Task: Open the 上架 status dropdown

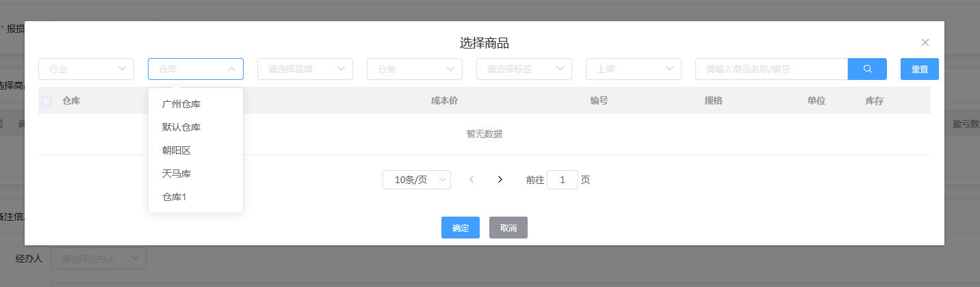Action: [x=634, y=69]
